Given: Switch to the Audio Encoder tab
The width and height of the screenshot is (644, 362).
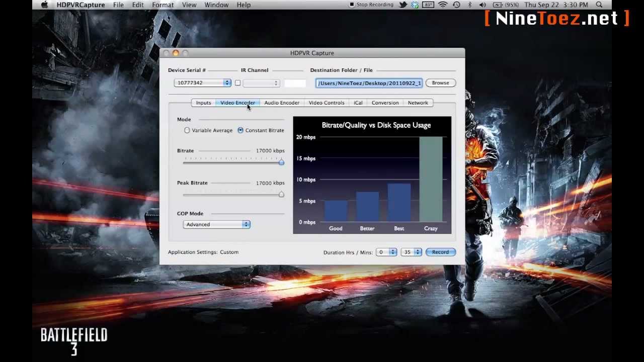Looking at the screenshot, I should (x=282, y=103).
